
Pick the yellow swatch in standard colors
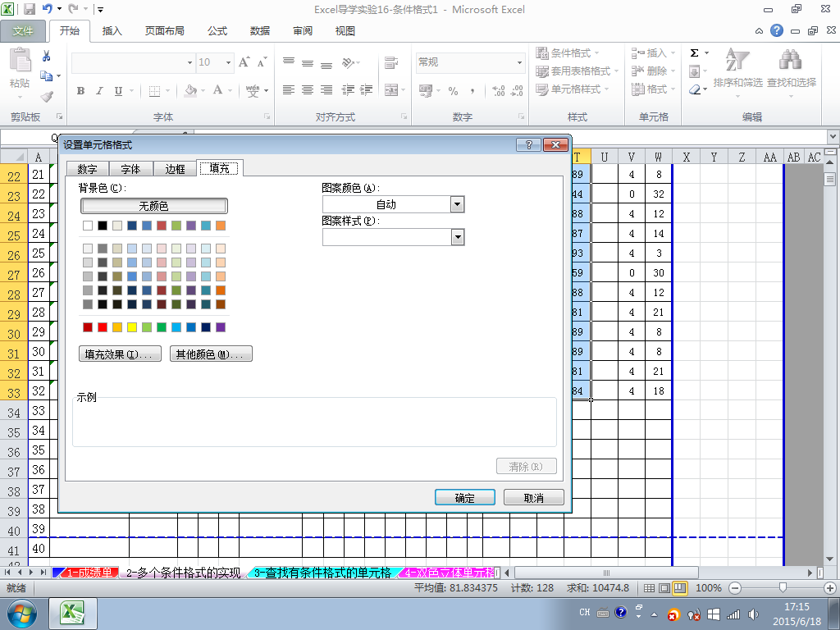coord(132,327)
